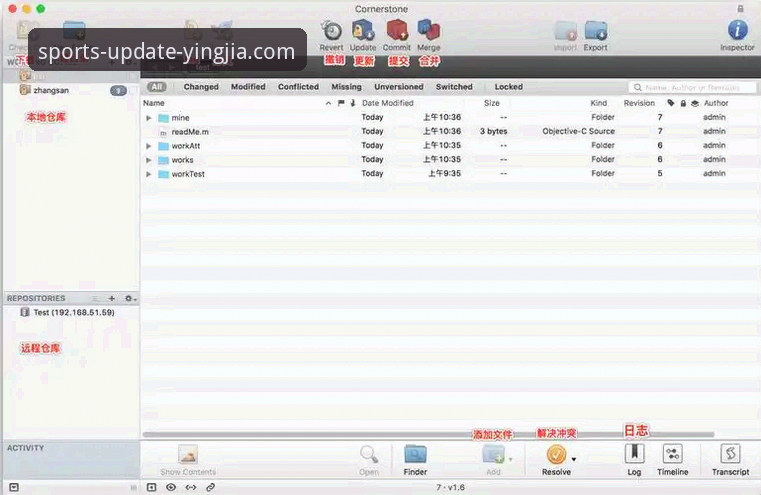Sort by Size column header
The height and width of the screenshot is (495, 761).
pyautogui.click(x=492, y=103)
